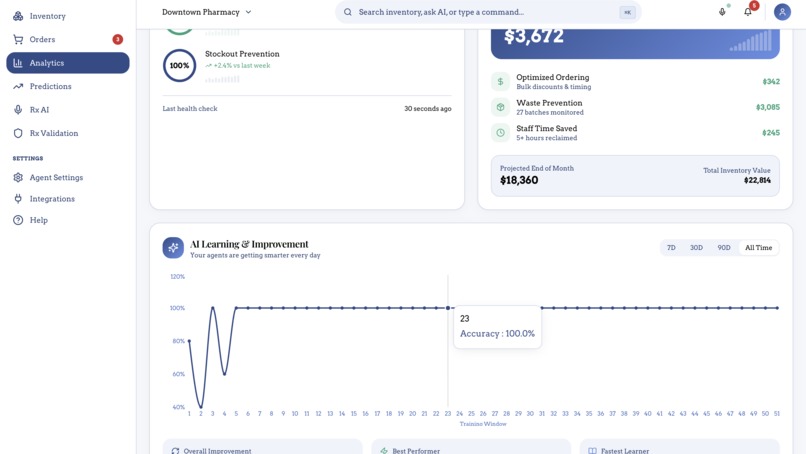Click the 'Accuracy : 100.0%' tooltip
Viewport: 806px width, 454px height.
point(497,334)
